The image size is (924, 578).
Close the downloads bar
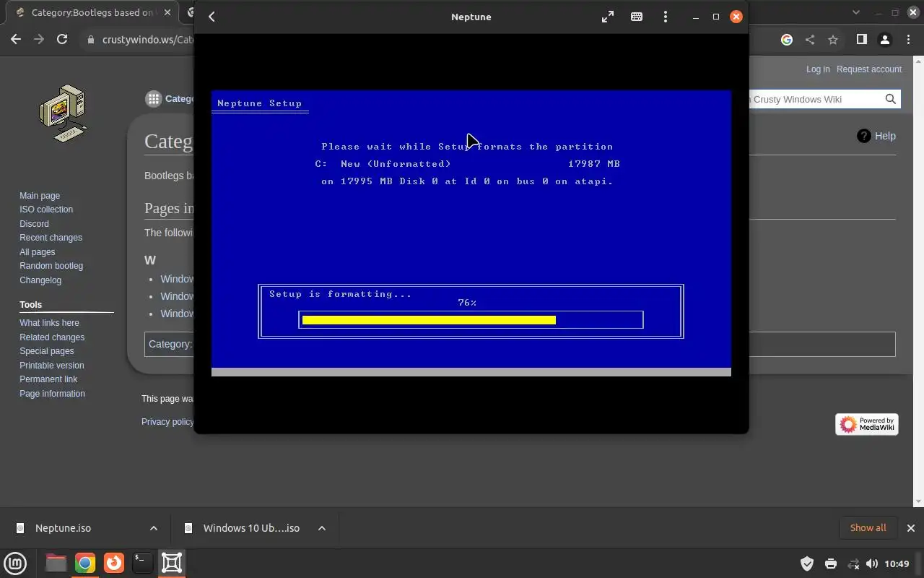911,528
